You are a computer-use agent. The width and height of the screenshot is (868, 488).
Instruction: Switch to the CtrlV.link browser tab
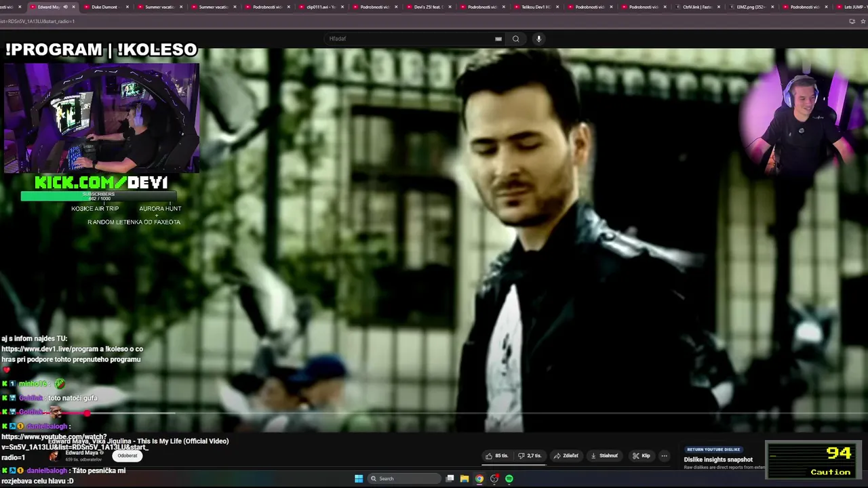coord(696,7)
